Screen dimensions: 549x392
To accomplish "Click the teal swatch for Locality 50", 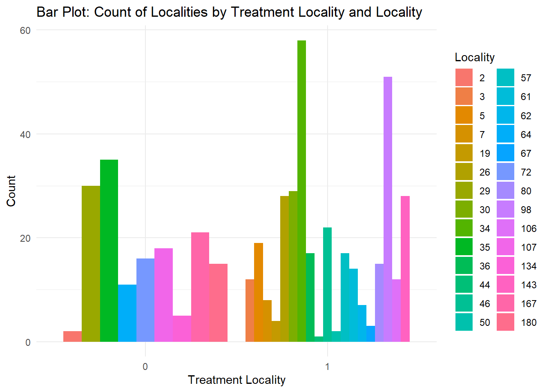I will (x=464, y=323).
